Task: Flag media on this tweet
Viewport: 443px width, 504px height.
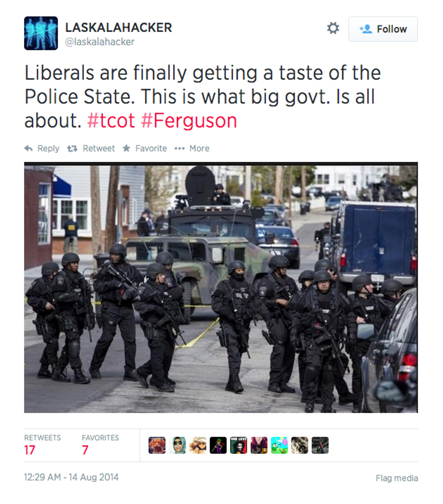Action: tap(397, 478)
